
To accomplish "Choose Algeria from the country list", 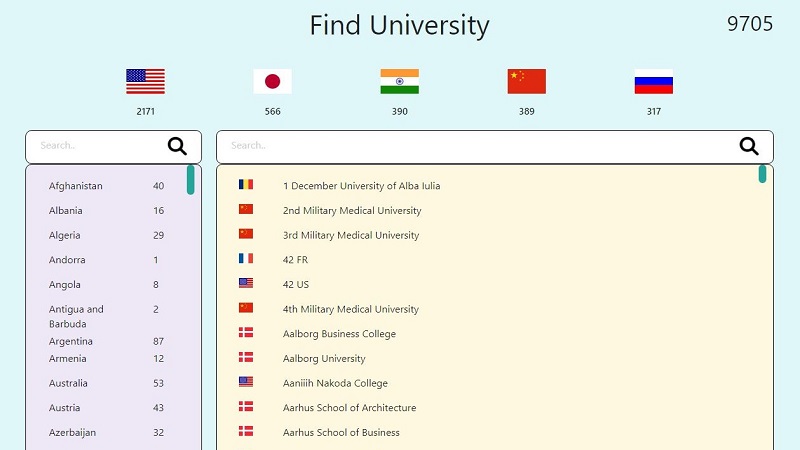I will (64, 235).
